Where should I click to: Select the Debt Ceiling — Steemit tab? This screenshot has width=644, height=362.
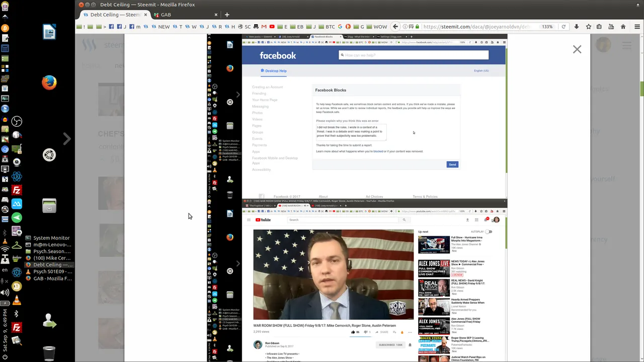[115, 15]
